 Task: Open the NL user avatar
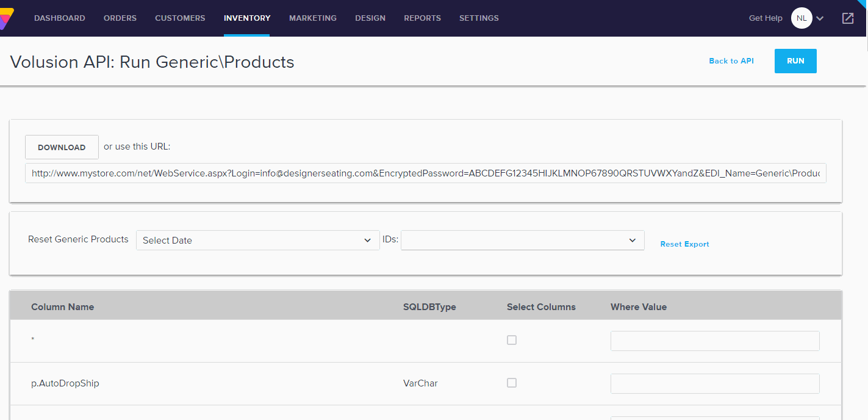click(x=802, y=18)
